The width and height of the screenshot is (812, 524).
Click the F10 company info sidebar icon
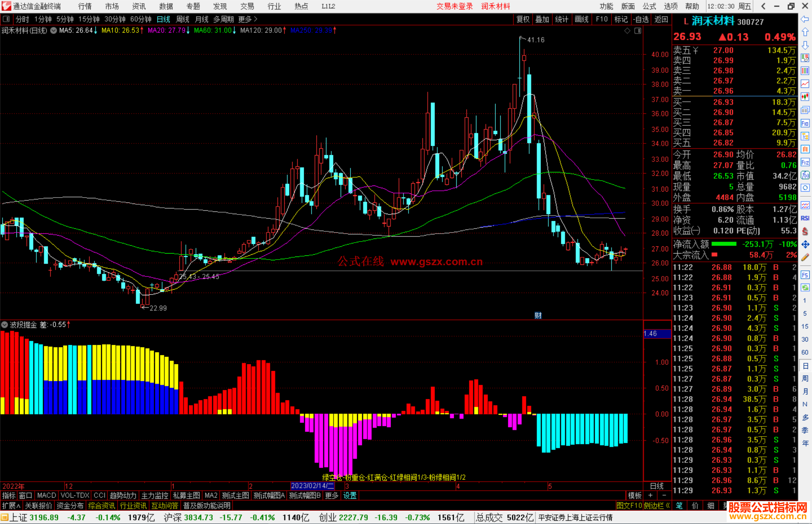805,123
